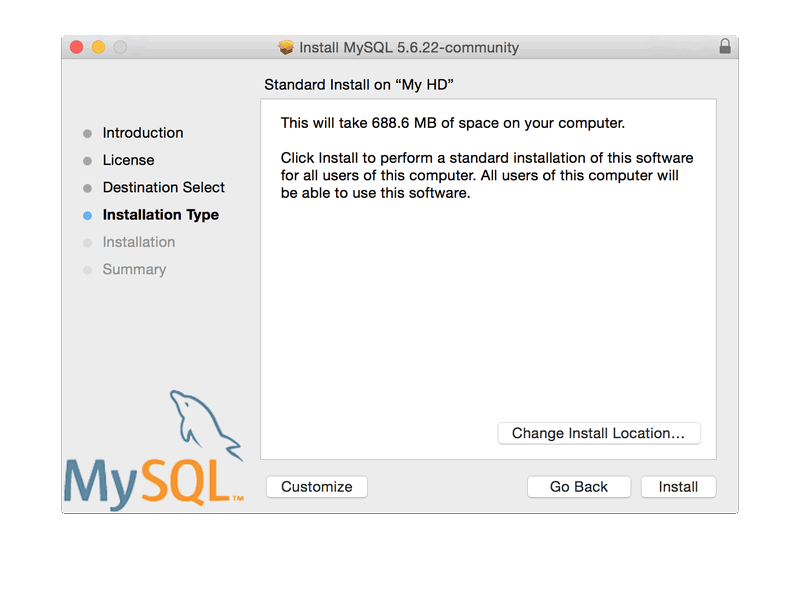This screenshot has width=800, height=601.
Task: Click the Installation step bullet icon
Action: (x=88, y=242)
